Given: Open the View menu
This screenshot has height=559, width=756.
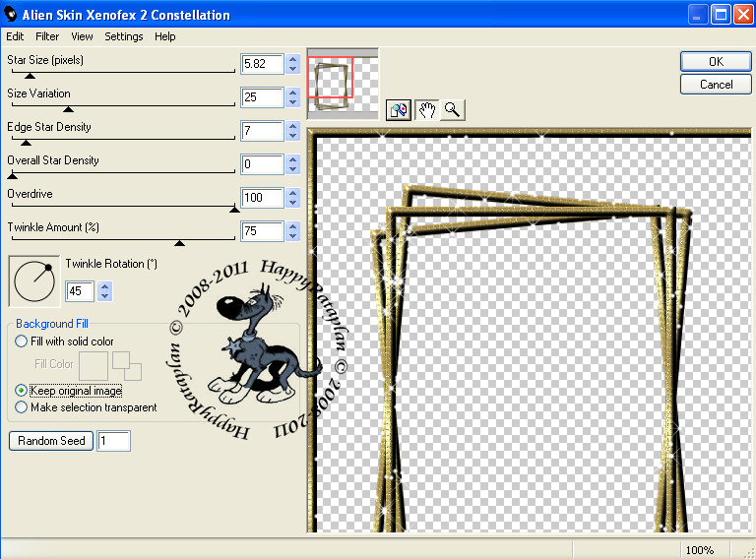Looking at the screenshot, I should pyautogui.click(x=82, y=36).
